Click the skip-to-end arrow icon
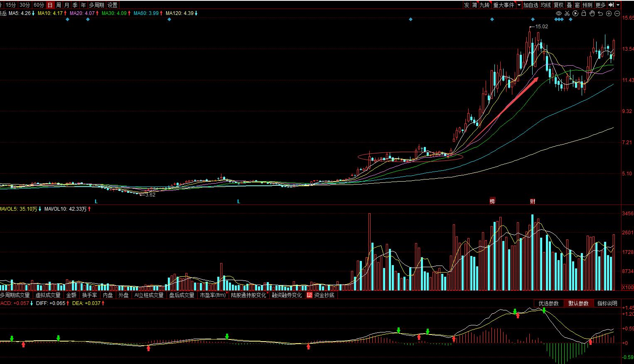The height and width of the screenshot is (364, 634). pos(611,5)
